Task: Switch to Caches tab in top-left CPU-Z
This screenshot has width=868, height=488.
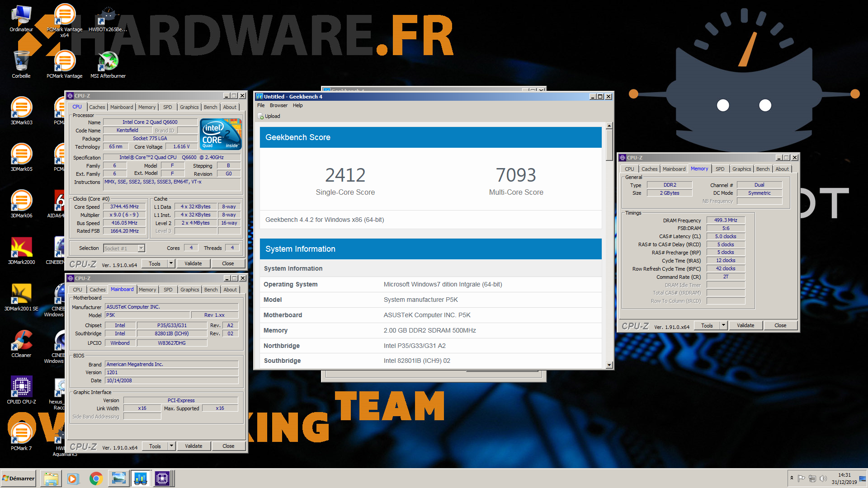Action: (97, 107)
